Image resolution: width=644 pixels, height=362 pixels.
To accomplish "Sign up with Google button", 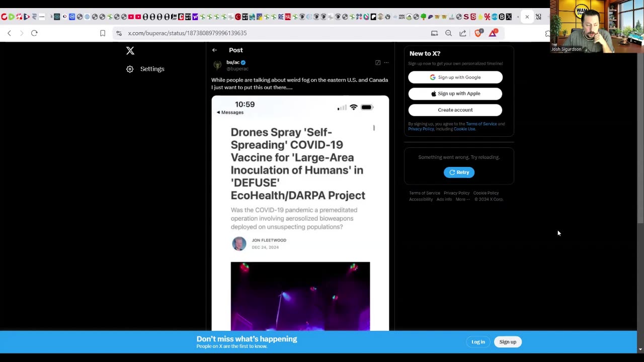I will click(455, 77).
